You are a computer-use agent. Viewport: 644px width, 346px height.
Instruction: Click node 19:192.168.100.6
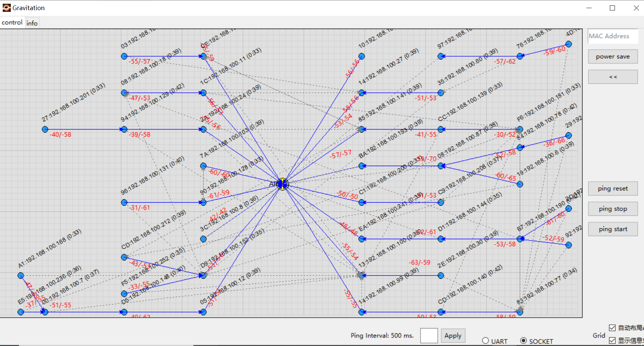point(520,184)
